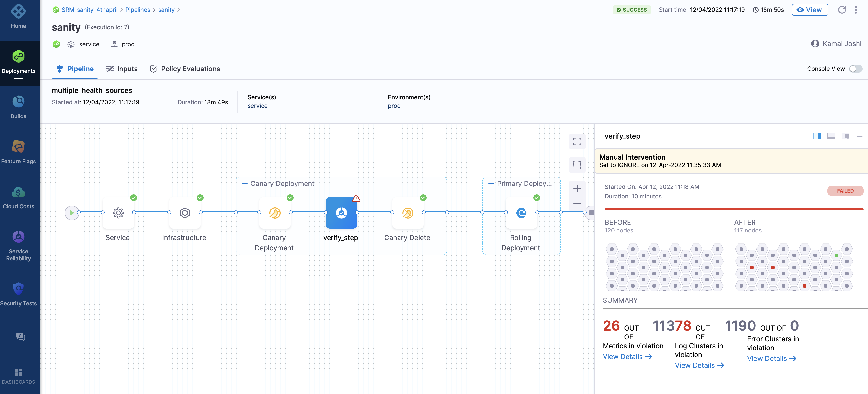868x394 pixels.
Task: Click the Canary Delete step icon
Action: click(407, 213)
